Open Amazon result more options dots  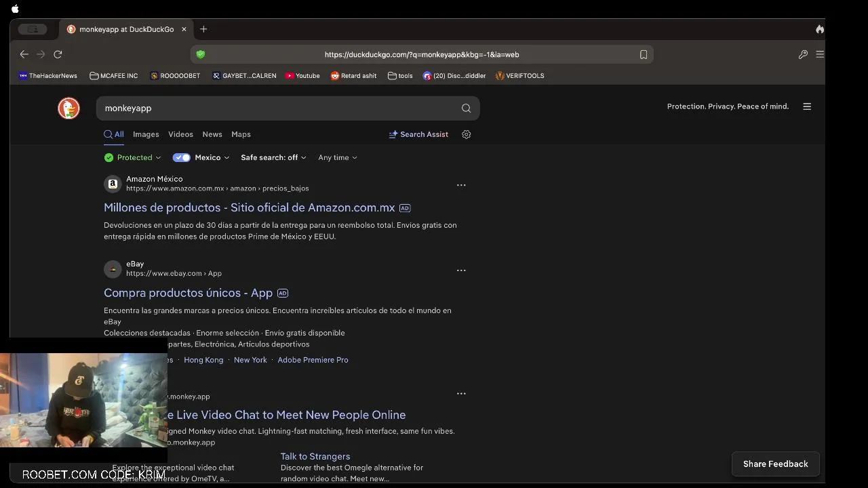[461, 185]
